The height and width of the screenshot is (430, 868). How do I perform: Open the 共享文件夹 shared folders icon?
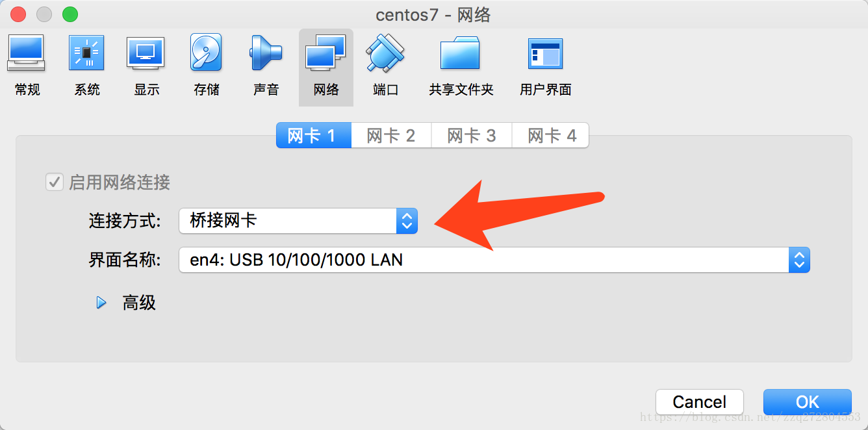[x=461, y=66]
